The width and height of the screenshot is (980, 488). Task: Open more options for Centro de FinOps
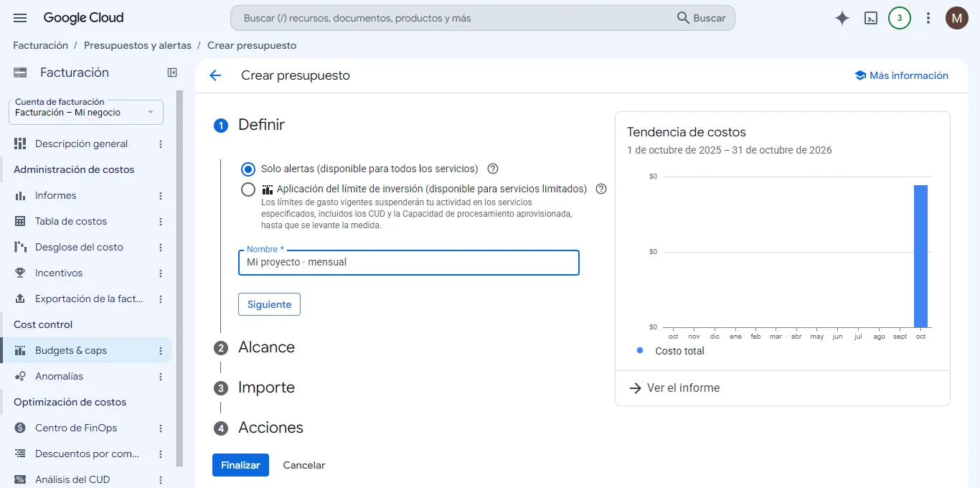click(x=161, y=428)
